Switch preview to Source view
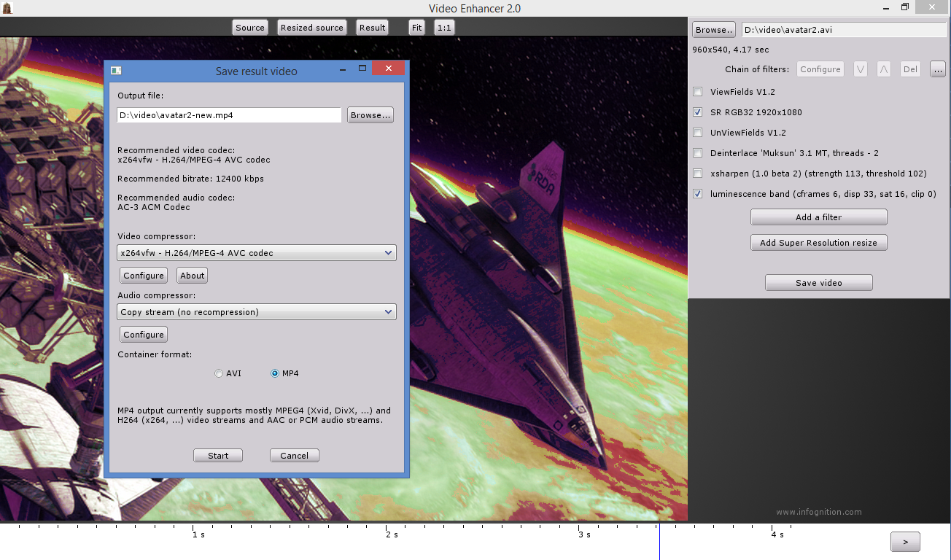951x560 pixels. tap(250, 28)
